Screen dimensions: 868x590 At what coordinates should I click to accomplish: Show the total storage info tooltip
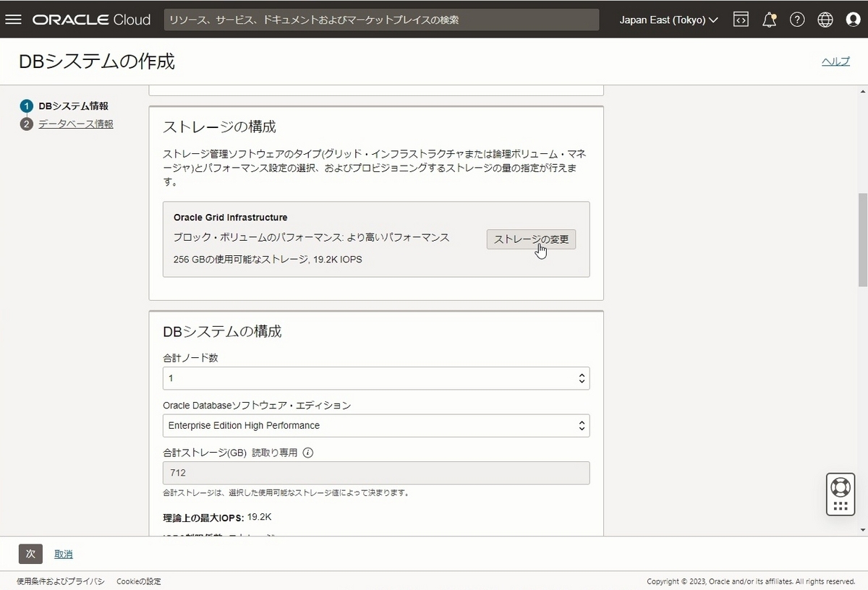pos(308,453)
